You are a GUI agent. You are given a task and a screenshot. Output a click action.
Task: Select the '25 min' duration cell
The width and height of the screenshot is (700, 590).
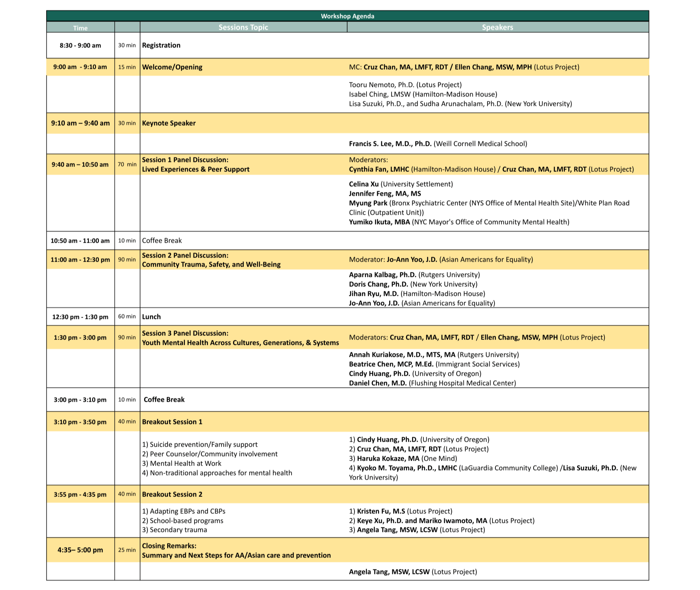point(127,550)
